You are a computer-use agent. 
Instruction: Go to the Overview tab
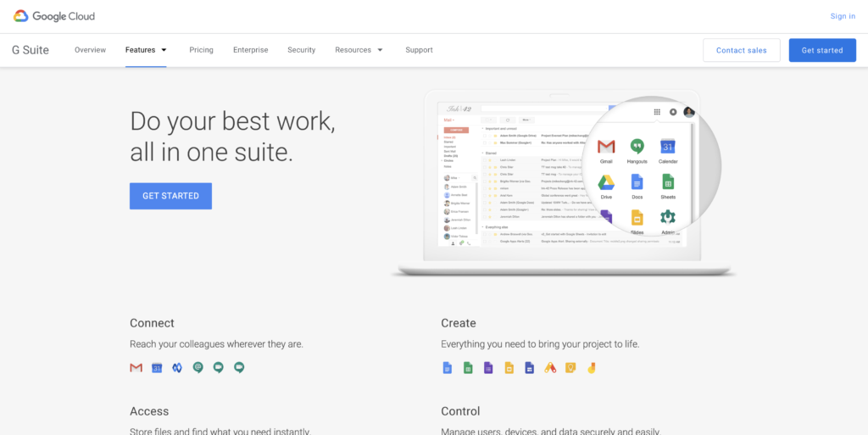coord(90,50)
